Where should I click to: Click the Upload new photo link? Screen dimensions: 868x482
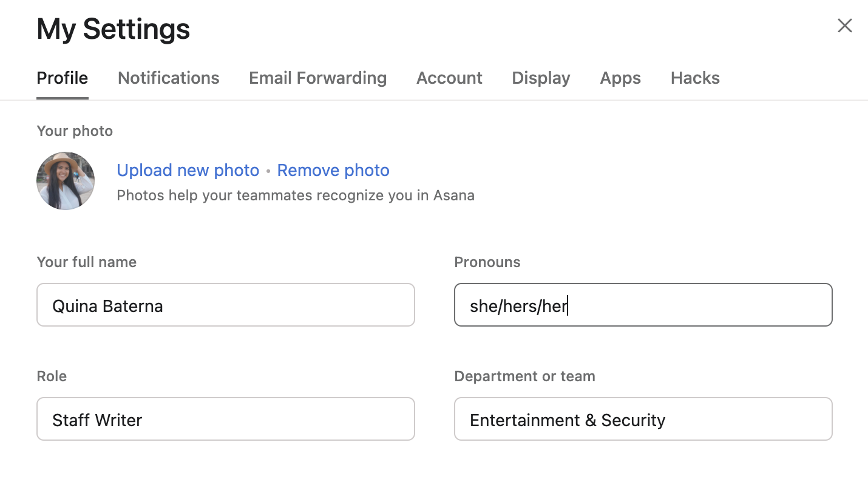pos(188,170)
